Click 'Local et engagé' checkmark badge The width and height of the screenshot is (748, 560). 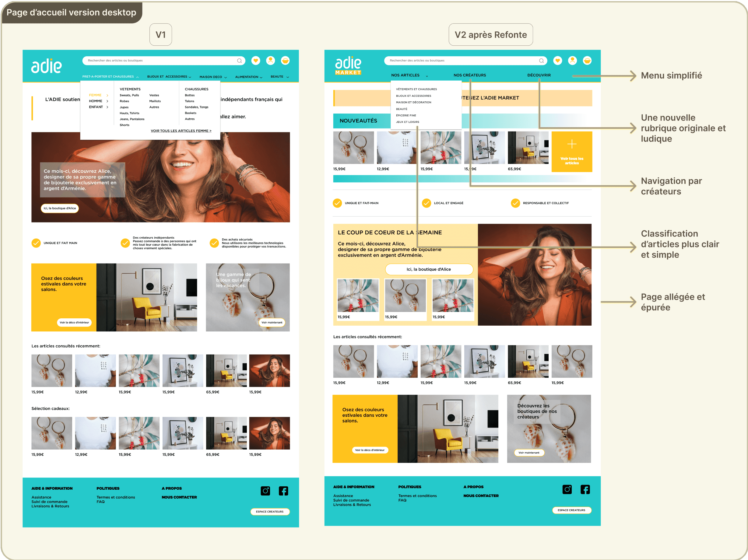click(427, 203)
